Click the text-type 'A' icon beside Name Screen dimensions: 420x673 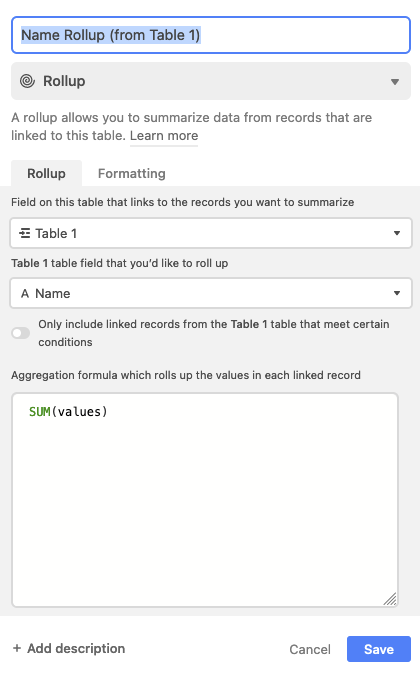coord(25,294)
